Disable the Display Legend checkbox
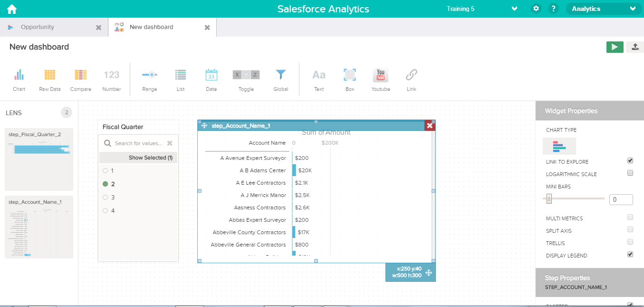 630,254
